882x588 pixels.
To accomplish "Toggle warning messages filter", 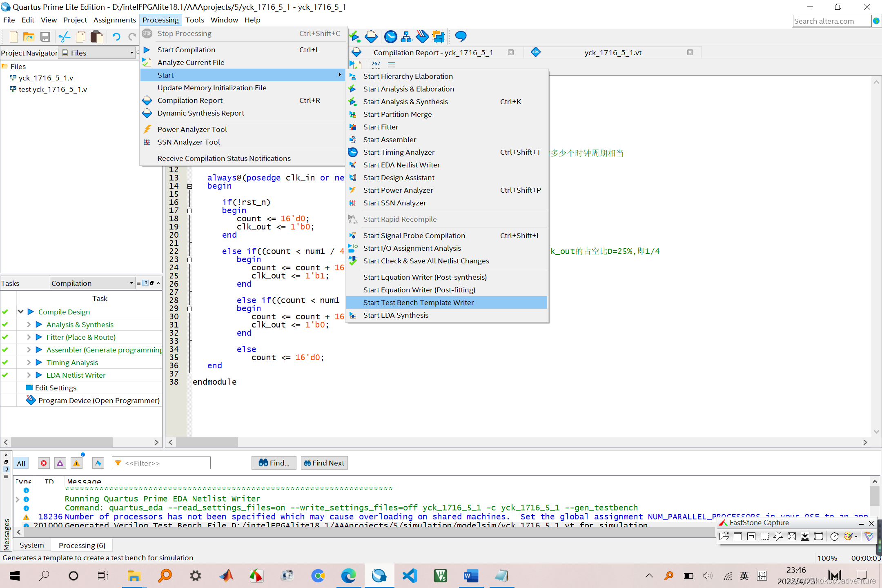I will pos(76,463).
